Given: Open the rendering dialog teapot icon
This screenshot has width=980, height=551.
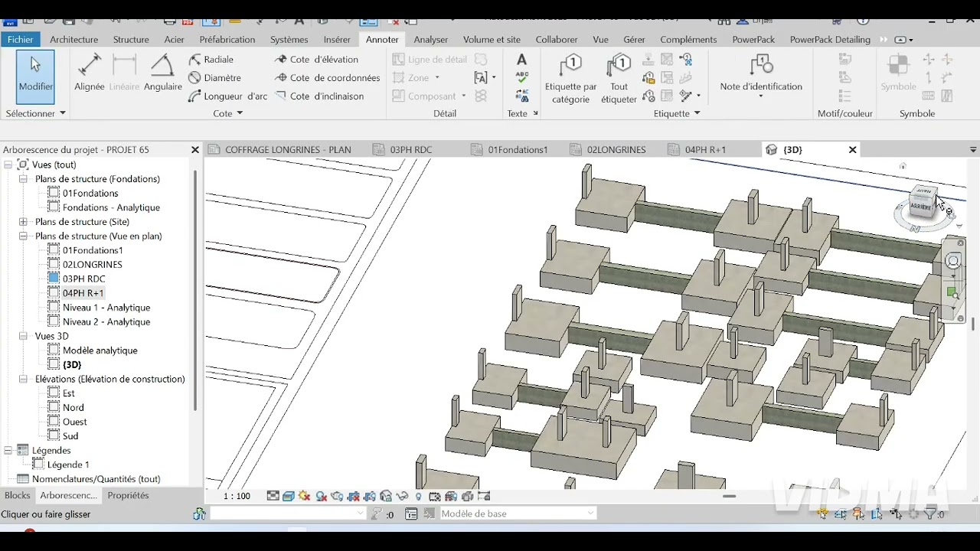Looking at the screenshot, I should point(337,496).
